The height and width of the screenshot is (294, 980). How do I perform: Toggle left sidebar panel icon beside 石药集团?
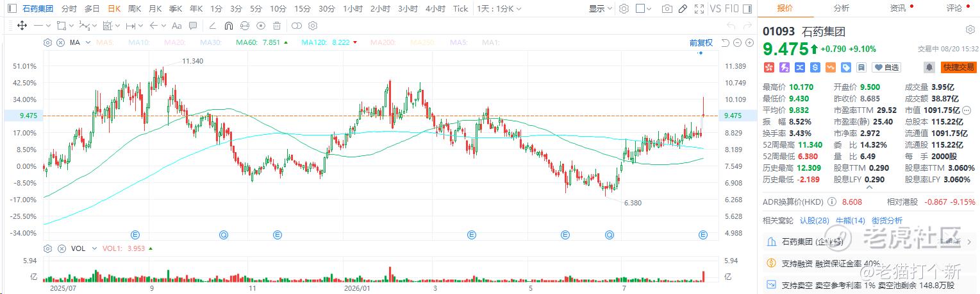click(x=12, y=9)
